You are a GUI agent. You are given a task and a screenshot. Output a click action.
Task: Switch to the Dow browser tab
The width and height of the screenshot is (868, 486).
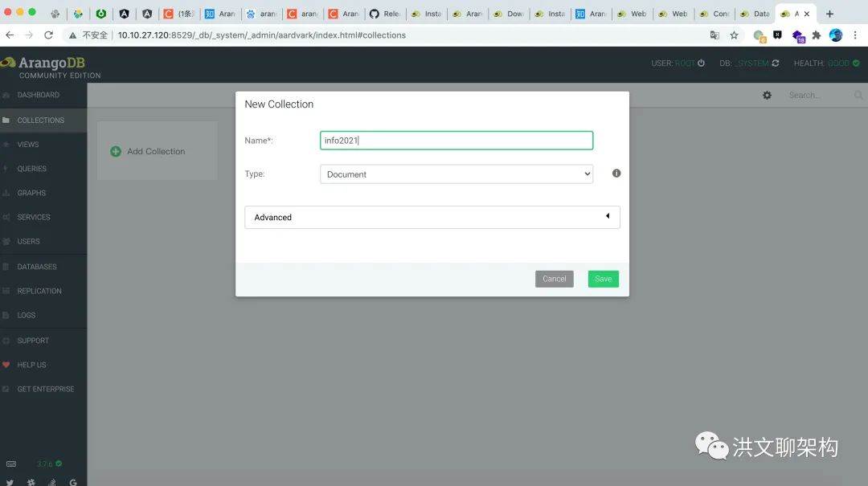point(509,14)
